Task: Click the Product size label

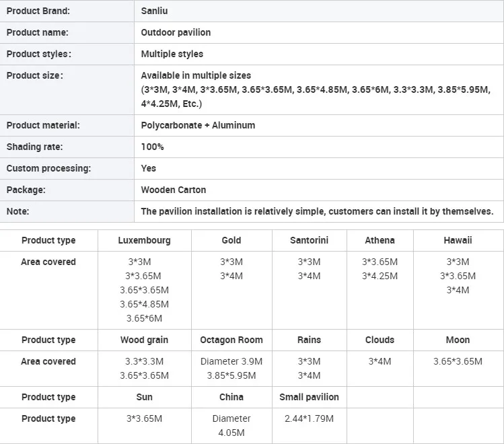Action: [35, 75]
